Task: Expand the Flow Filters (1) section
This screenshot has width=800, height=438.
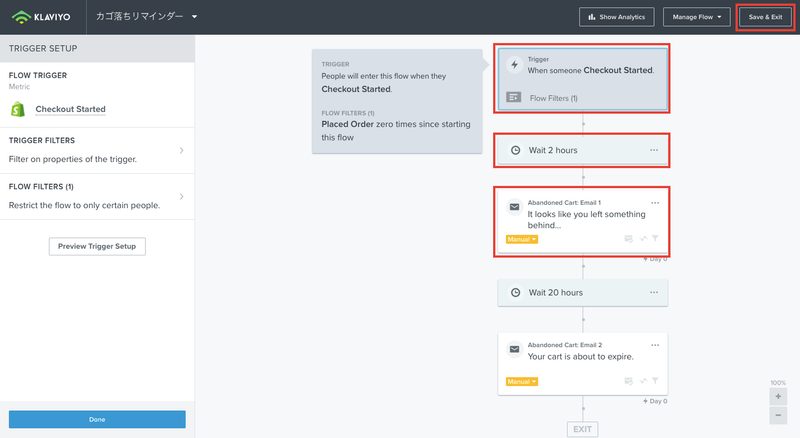Action: point(97,197)
